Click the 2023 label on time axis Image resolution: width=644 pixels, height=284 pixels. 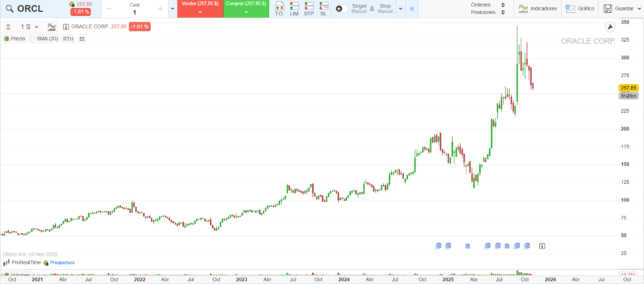click(x=242, y=280)
